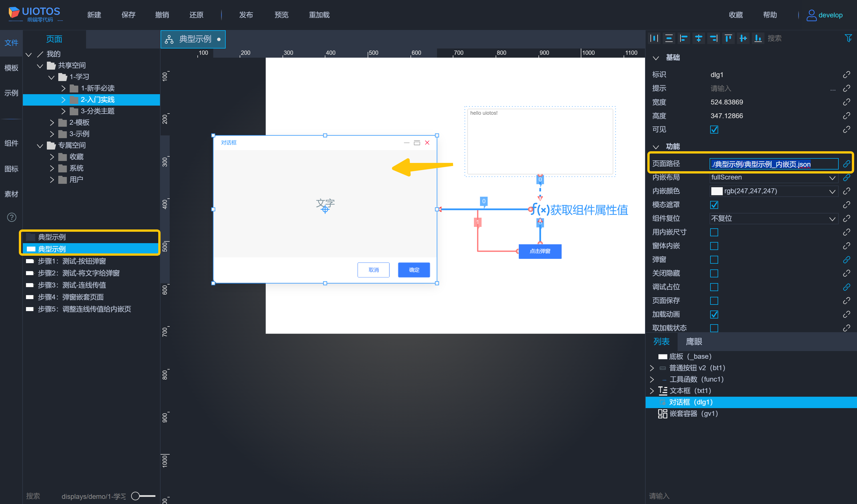857x504 pixels.
Task: Click the link icon beside 页面路径
Action: [846, 164]
